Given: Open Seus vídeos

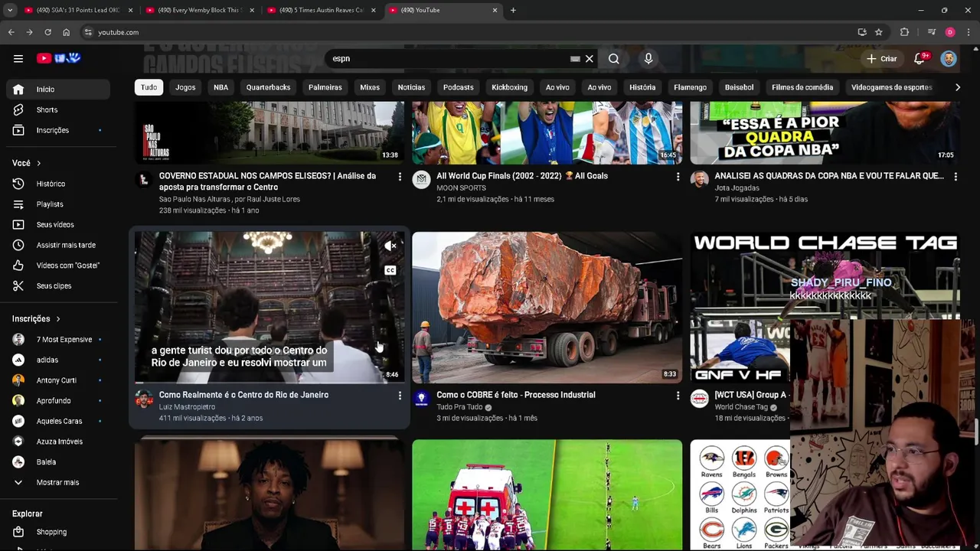Looking at the screenshot, I should [x=59, y=224].
